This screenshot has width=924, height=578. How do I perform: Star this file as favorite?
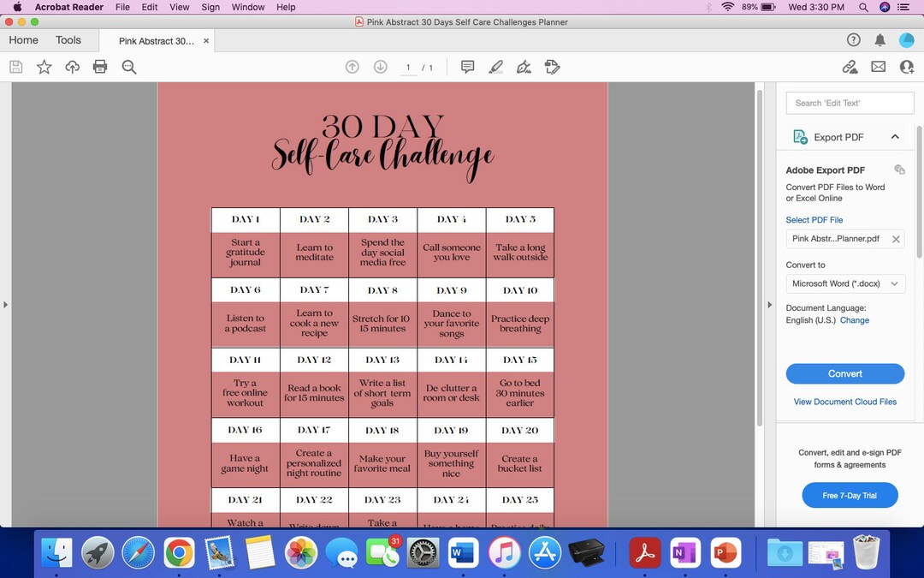(44, 67)
